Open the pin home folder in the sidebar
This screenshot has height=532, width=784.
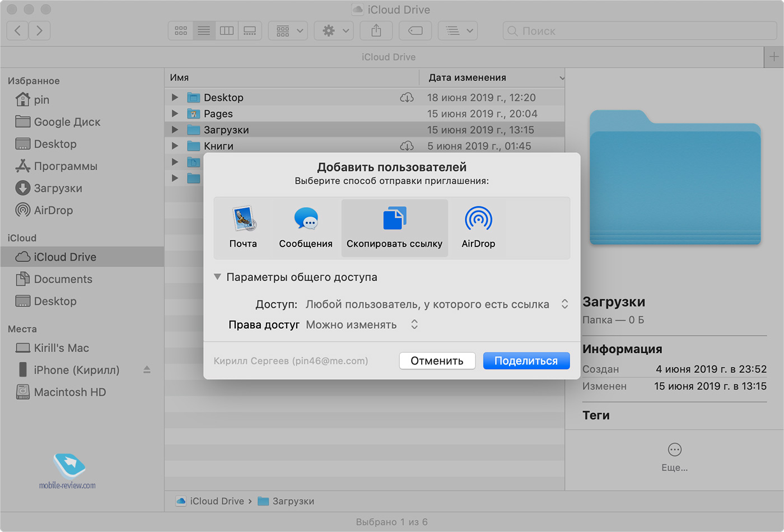[x=82, y=100]
